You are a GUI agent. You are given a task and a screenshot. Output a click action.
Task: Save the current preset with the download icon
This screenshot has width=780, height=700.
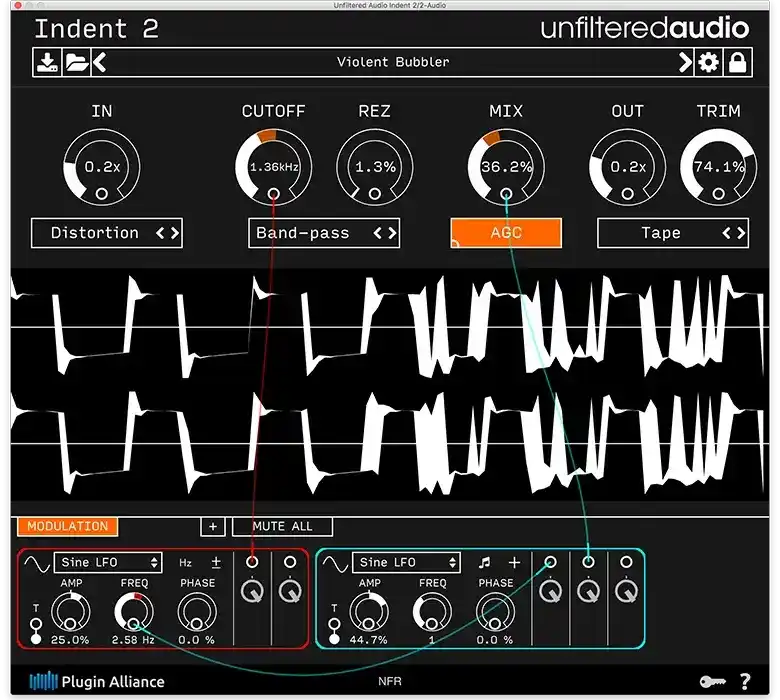click(x=47, y=62)
